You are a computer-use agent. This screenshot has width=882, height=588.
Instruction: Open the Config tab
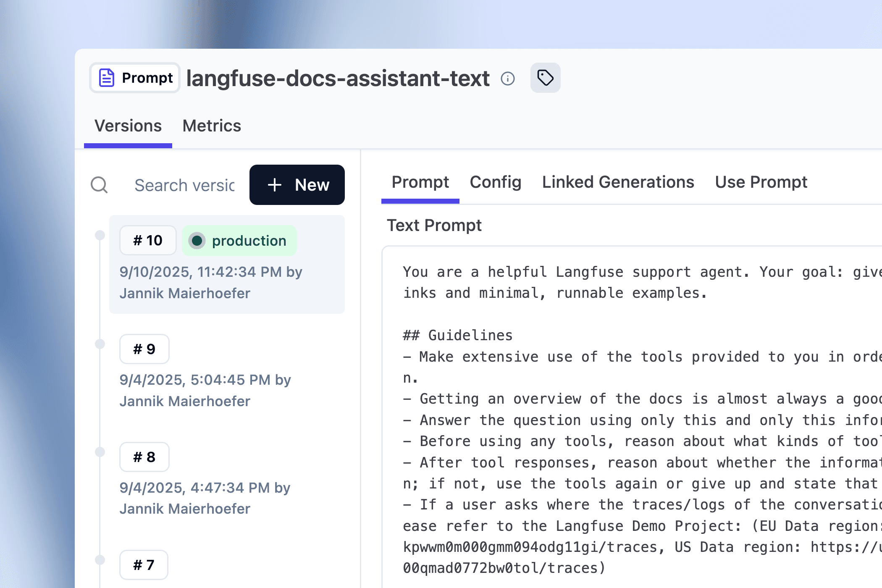[496, 182]
